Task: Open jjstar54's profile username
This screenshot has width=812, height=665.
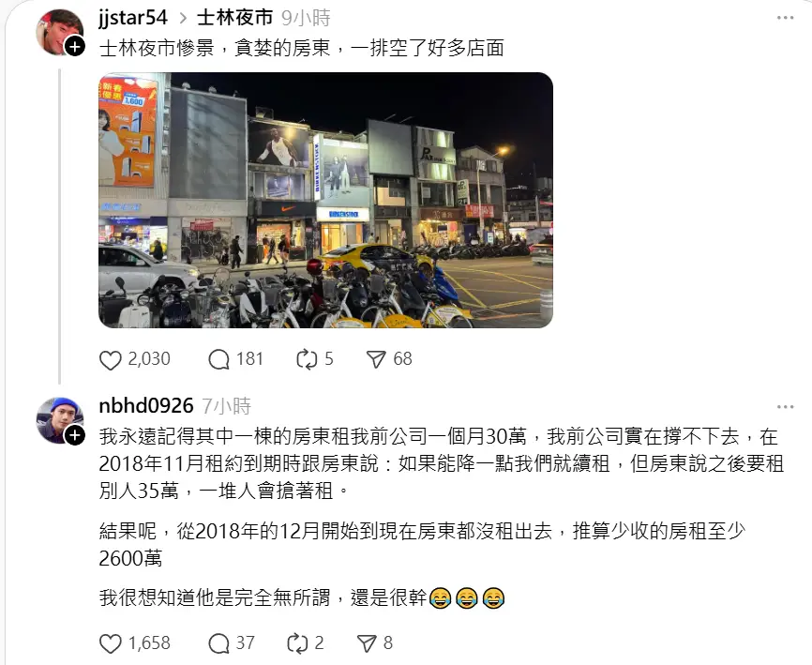Action: tap(133, 18)
